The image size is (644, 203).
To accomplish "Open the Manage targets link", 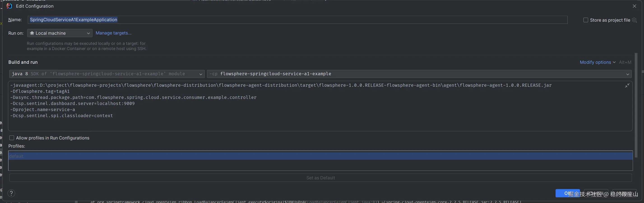I will pyautogui.click(x=113, y=33).
